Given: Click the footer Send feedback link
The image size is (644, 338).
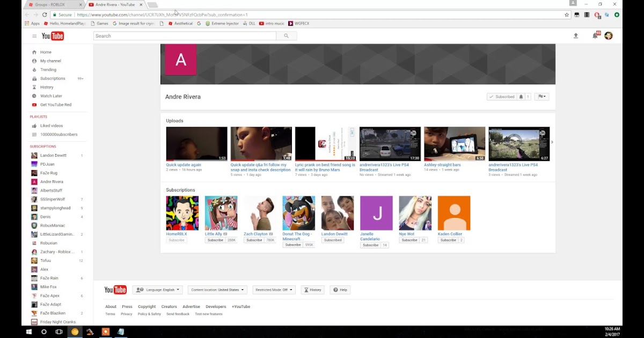Looking at the screenshot, I should (x=178, y=314).
